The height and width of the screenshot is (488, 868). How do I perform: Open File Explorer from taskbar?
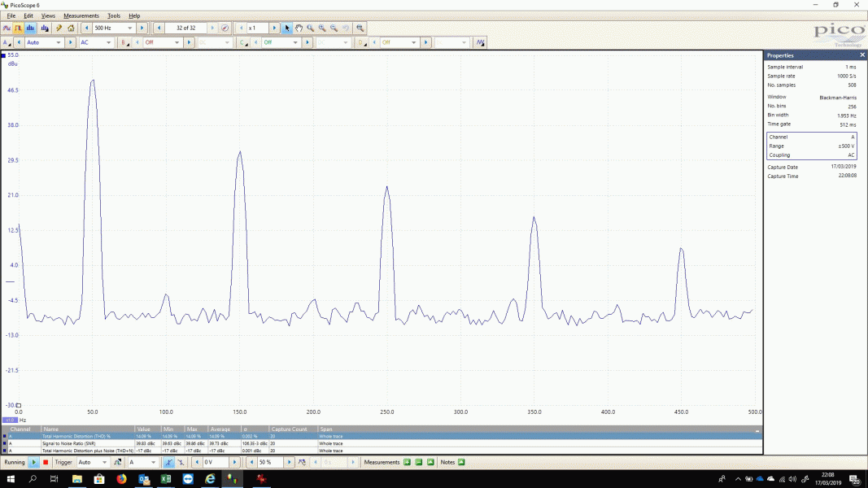(x=77, y=478)
